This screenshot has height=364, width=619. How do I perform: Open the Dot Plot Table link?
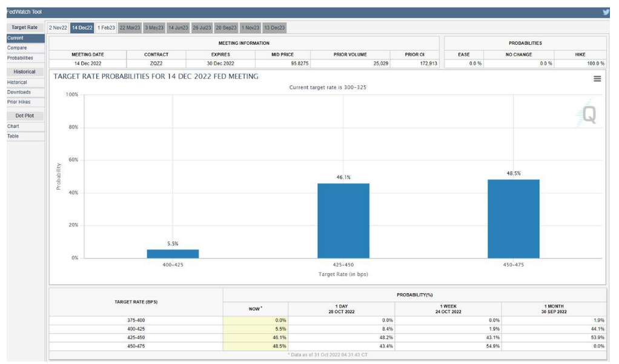(25, 136)
